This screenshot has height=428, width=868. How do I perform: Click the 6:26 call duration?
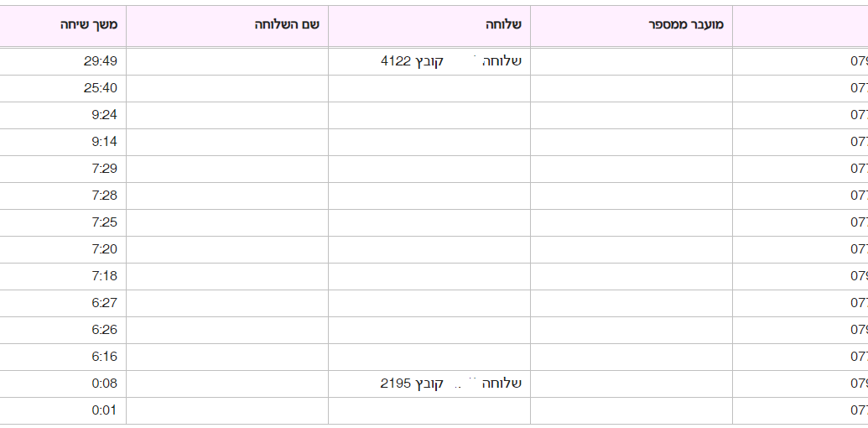(104, 330)
